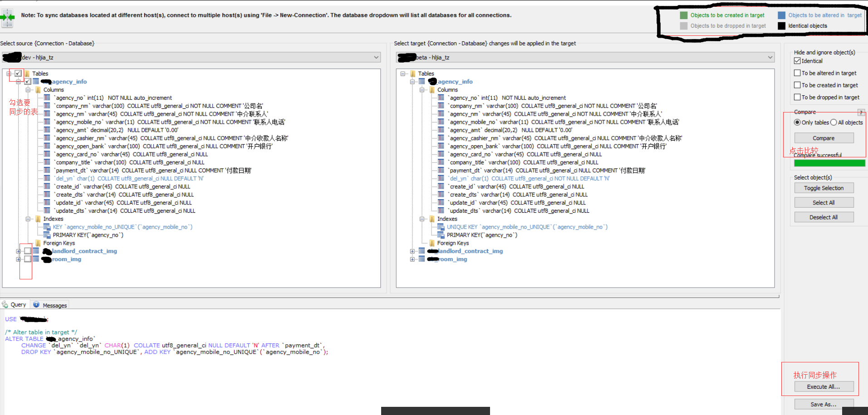Click source agency_info table icon

tap(36, 82)
